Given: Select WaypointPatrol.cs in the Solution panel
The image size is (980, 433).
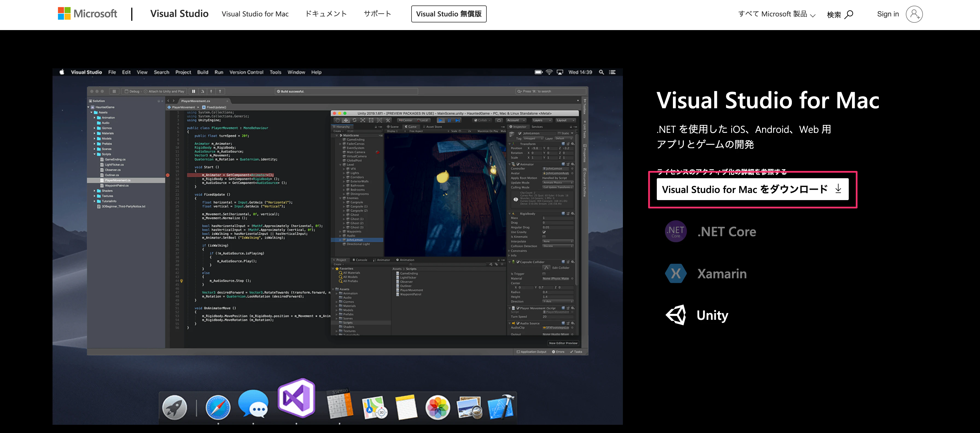Looking at the screenshot, I should [x=117, y=186].
